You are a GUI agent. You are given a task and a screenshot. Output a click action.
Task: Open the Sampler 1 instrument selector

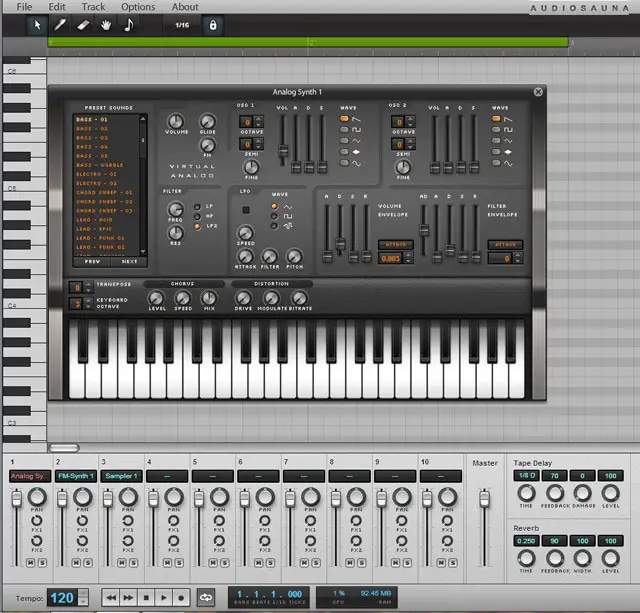(x=121, y=476)
